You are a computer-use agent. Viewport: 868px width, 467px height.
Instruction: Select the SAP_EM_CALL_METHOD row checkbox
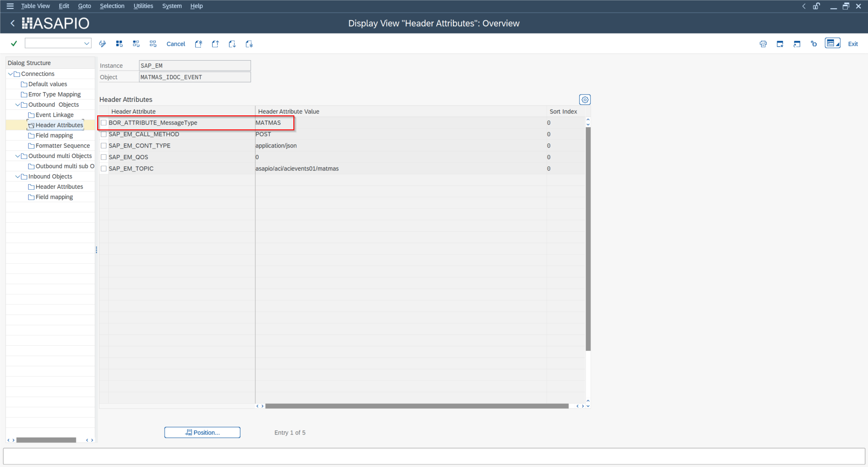(x=104, y=134)
